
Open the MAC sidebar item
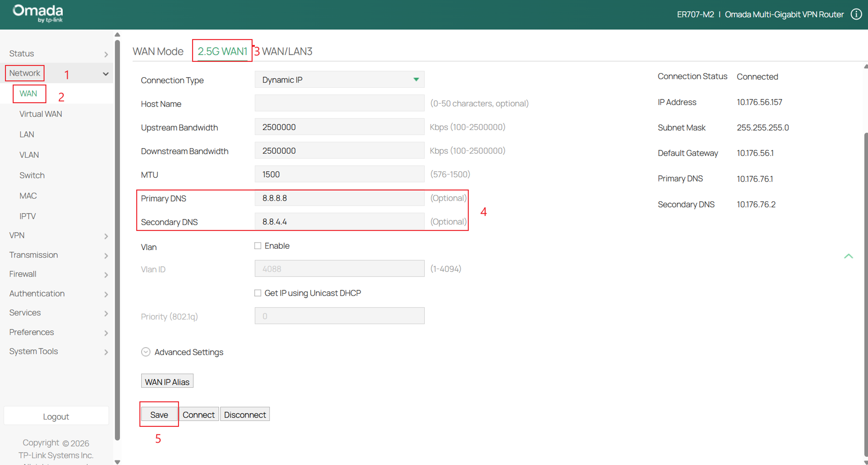28,196
